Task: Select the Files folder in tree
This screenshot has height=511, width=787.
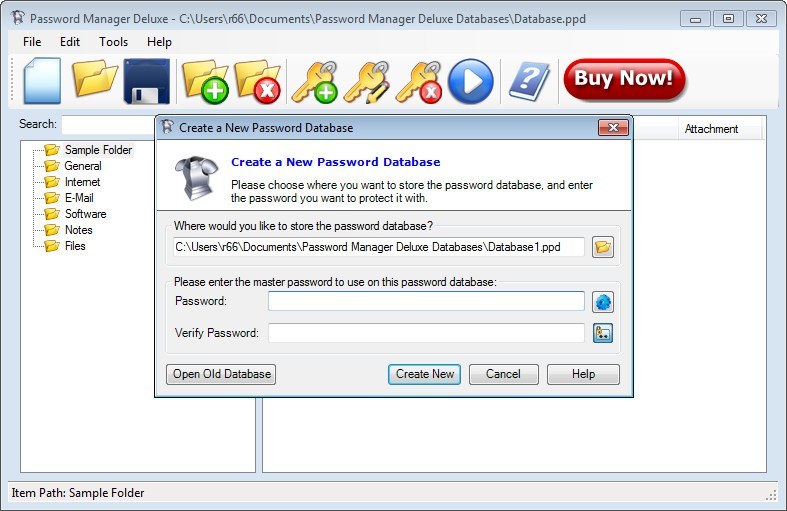Action: [75, 246]
